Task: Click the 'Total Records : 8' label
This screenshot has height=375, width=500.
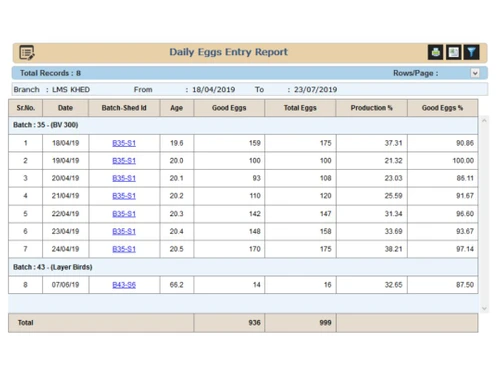Action: [50, 73]
